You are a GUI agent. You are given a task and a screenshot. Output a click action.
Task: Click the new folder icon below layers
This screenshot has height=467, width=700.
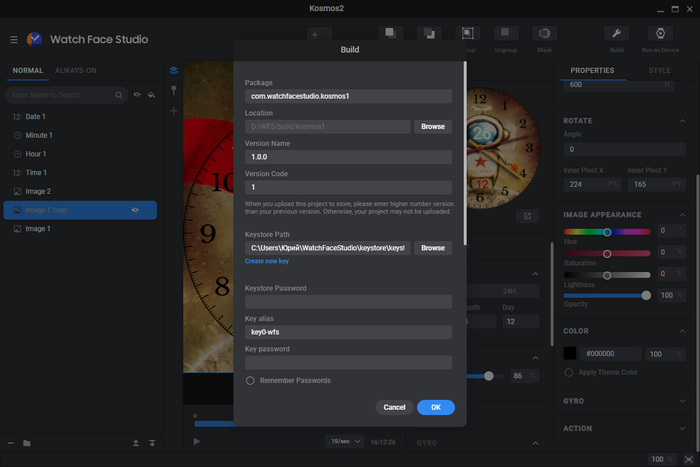pos(27,442)
